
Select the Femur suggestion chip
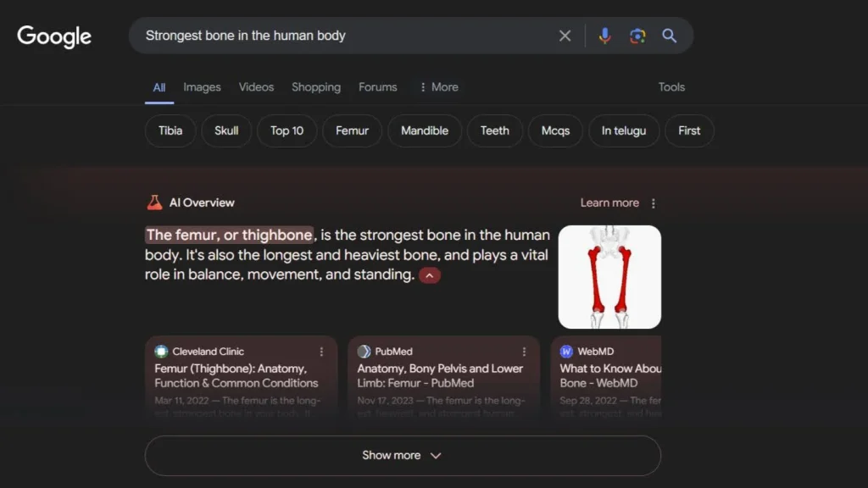point(352,130)
